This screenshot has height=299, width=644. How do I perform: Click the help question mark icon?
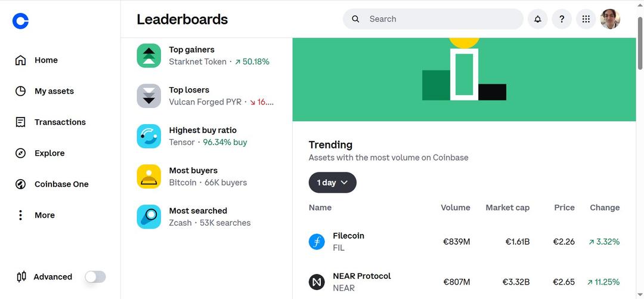coord(562,19)
